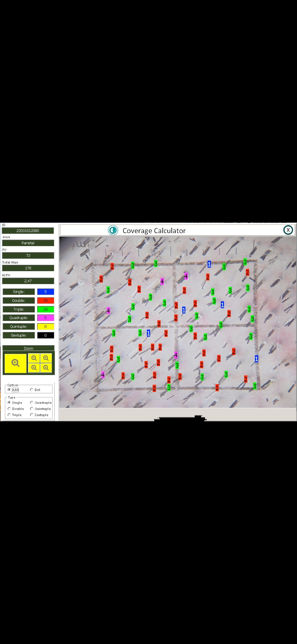Click the Zoom panel header
Image resolution: width=297 pixels, height=644 pixels.
tap(28, 348)
